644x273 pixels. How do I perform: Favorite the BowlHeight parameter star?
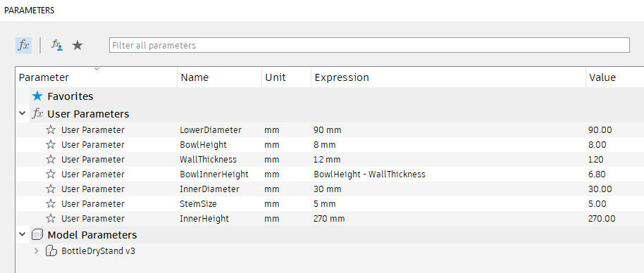click(x=51, y=145)
